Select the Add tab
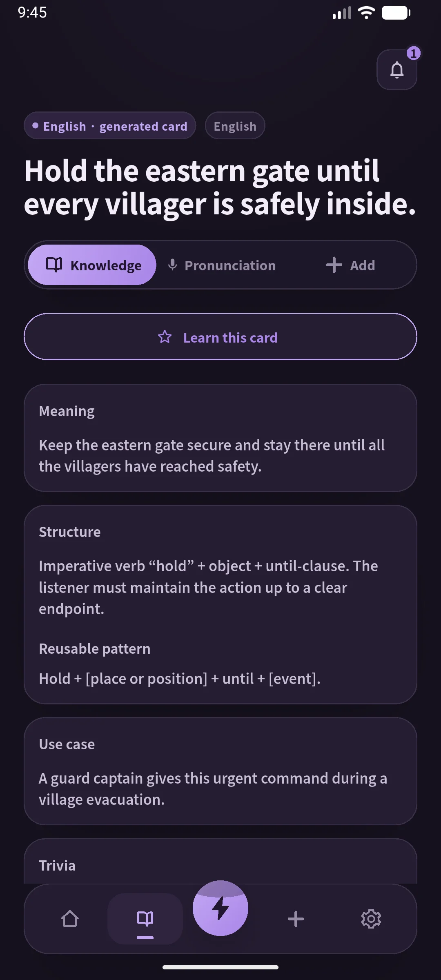 pos(350,265)
